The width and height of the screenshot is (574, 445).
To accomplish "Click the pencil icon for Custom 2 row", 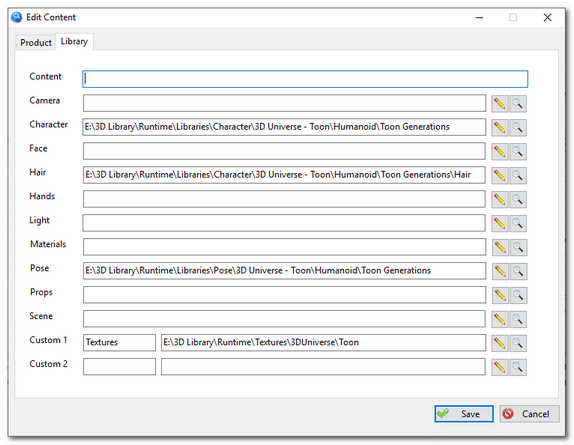I will (500, 367).
